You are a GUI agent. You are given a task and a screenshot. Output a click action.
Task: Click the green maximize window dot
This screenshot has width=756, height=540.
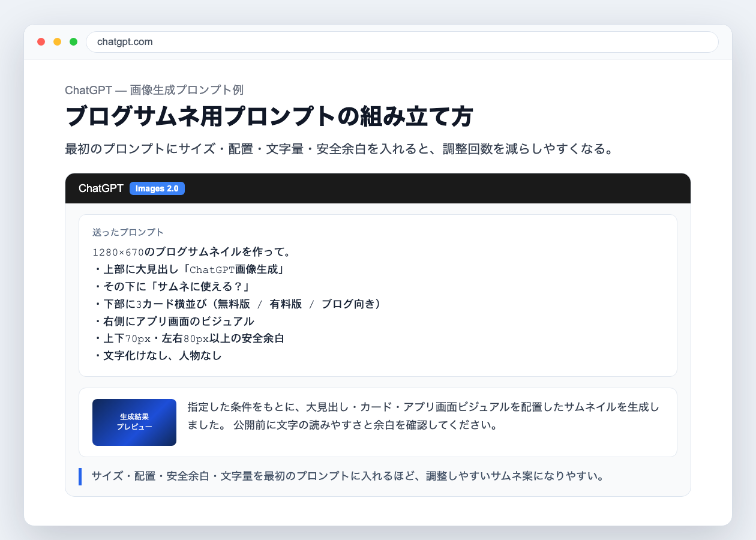(x=74, y=42)
